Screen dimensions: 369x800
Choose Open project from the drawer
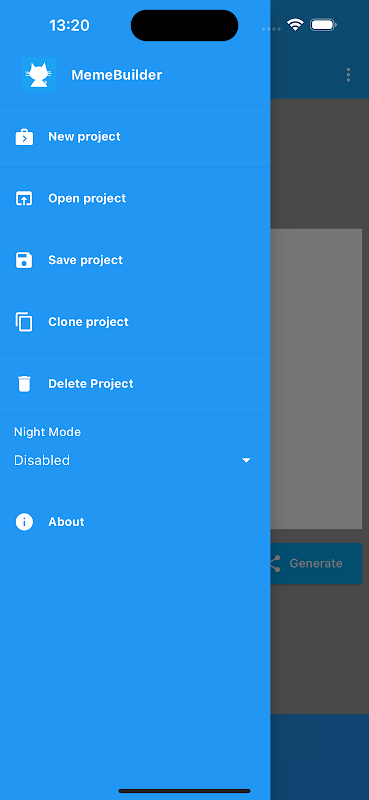[x=135, y=198]
